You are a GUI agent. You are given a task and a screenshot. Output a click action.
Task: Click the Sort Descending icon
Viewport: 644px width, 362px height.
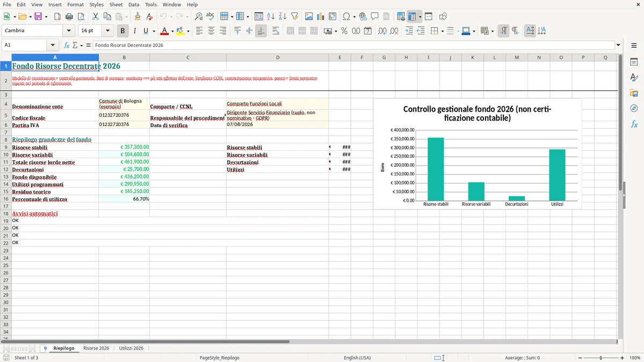point(283,17)
